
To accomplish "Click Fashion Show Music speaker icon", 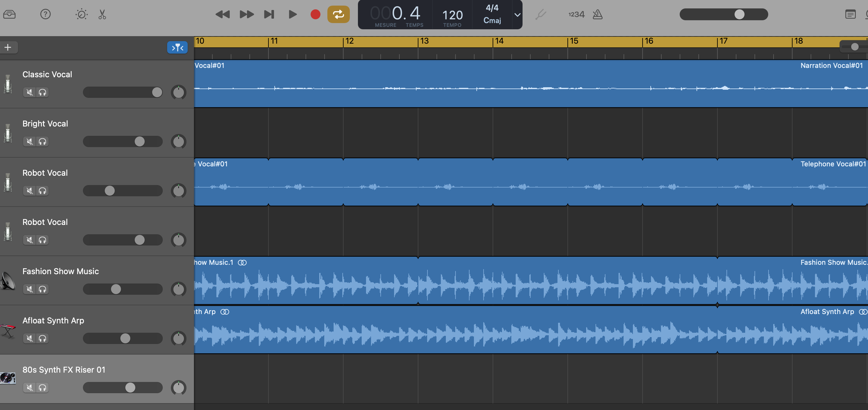I will [x=8, y=281].
